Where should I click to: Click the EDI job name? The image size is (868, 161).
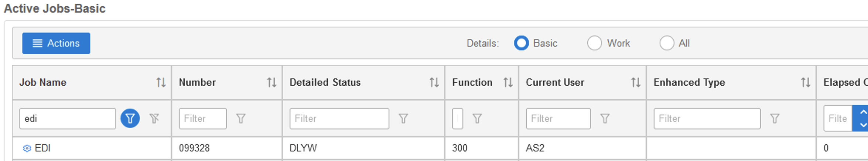click(42, 148)
